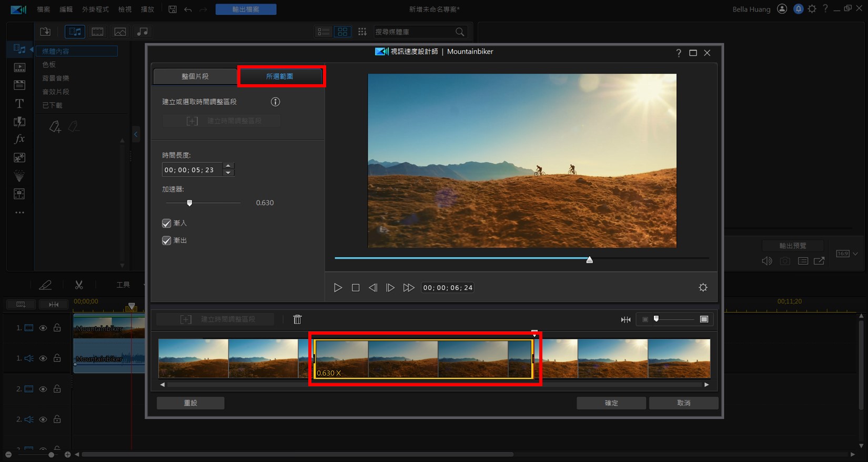Screen dimensions: 868x462
Task: Click the 確定 (OK) button
Action: pyautogui.click(x=611, y=403)
